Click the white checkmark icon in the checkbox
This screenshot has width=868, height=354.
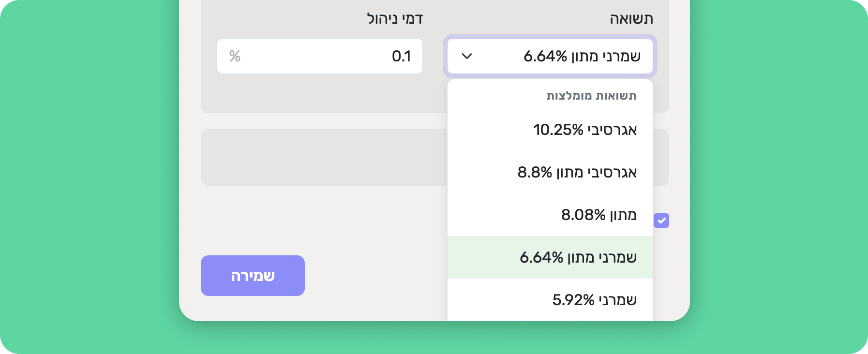pos(661,221)
